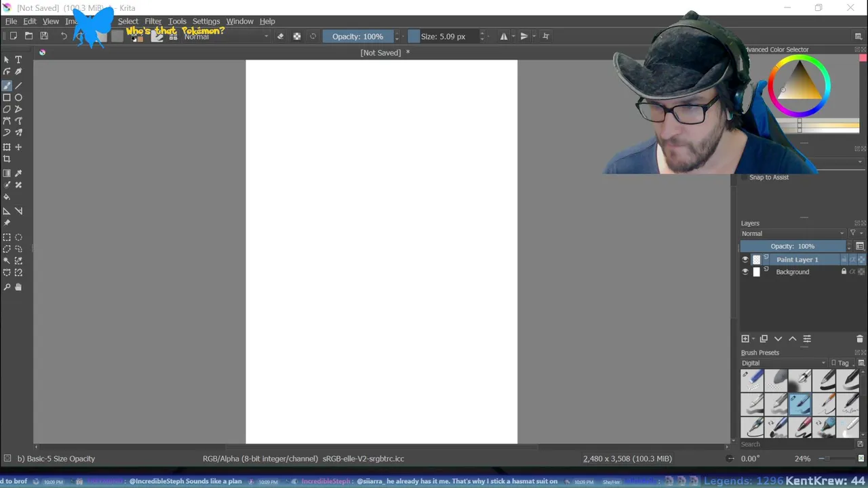
Task: Select the Multibrush tool
Action: coord(18,133)
